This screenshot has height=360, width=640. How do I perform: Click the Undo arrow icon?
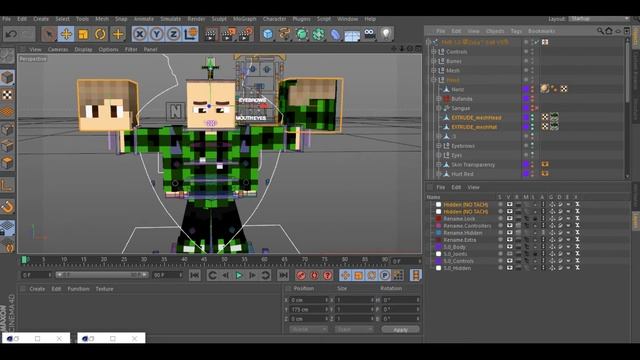[x=11, y=34]
